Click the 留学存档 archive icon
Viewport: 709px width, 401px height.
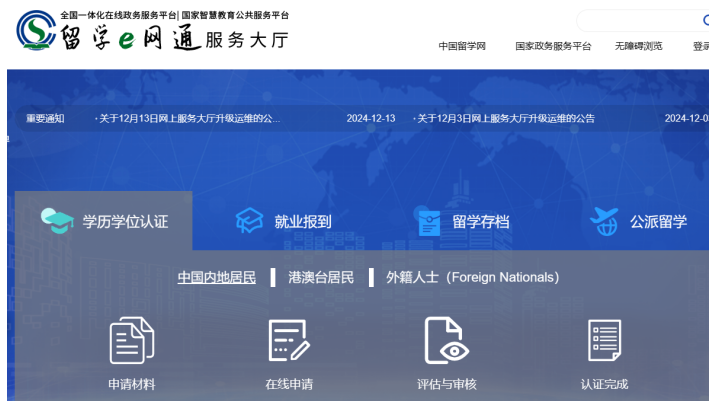point(427,221)
